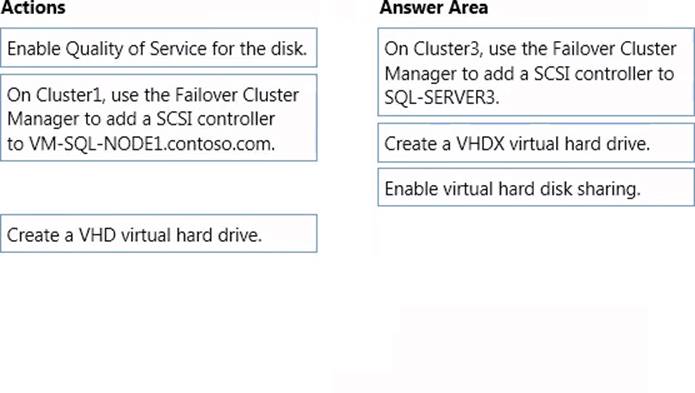The image size is (695, 393).
Task: Click the empty slot between Cluster1 and VHD actions
Action: click(159, 187)
